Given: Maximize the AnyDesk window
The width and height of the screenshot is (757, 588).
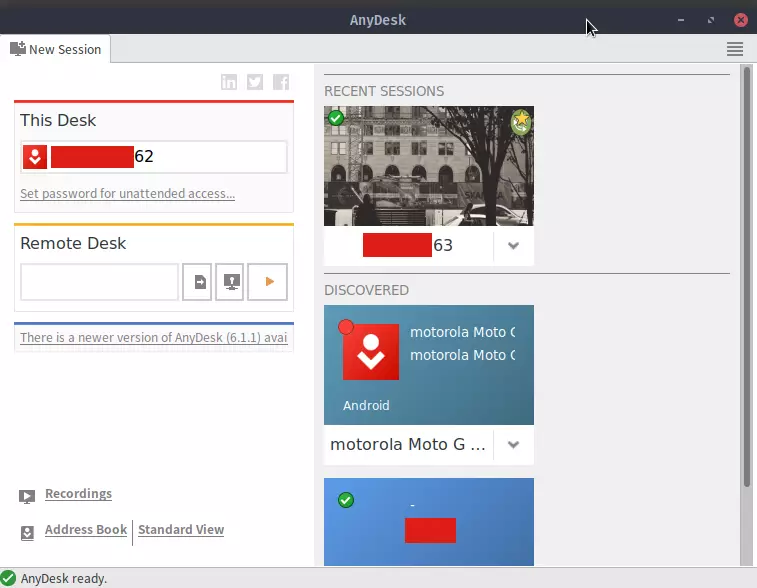Looking at the screenshot, I should click(711, 20).
